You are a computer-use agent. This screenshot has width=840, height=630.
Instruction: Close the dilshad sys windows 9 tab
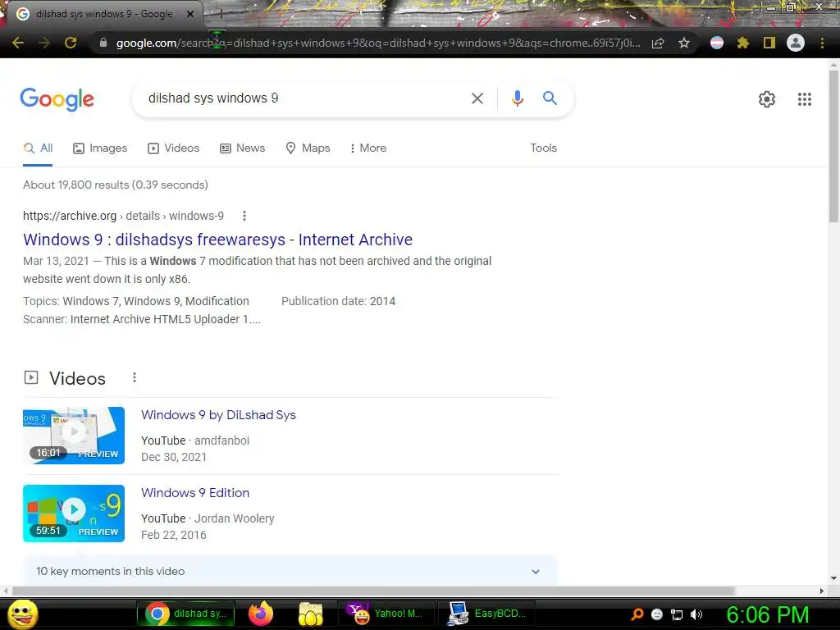(190, 14)
